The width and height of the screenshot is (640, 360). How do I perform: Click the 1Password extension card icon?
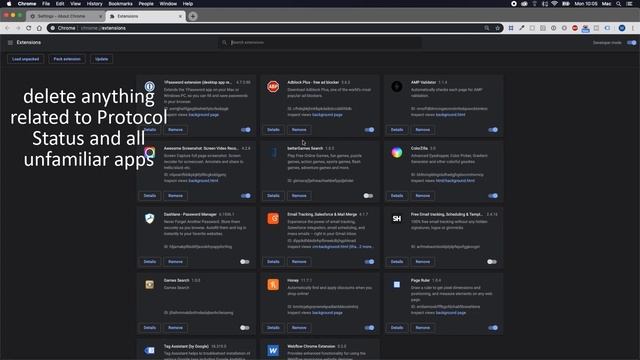(x=150, y=87)
